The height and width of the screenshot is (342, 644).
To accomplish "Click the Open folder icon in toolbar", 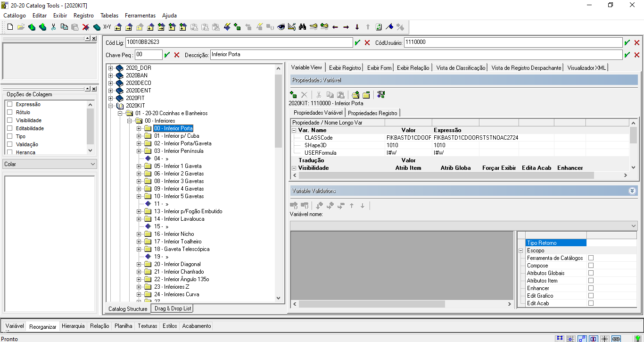I will click(x=21, y=27).
